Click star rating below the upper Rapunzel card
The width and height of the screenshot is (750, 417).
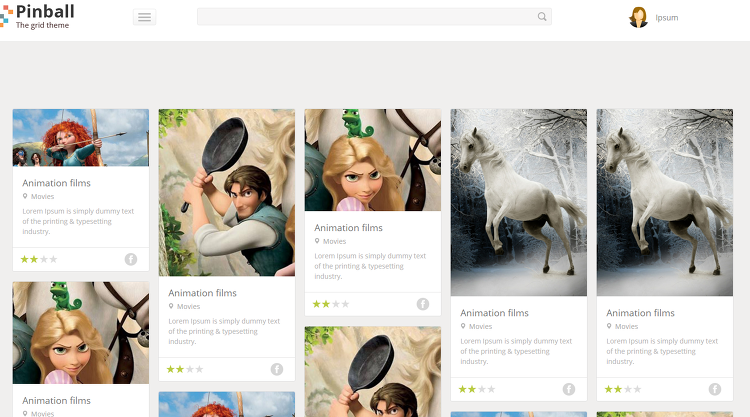(x=331, y=304)
